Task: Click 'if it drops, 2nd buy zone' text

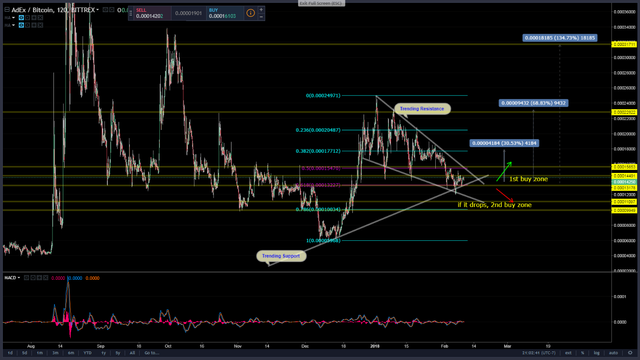Action: point(494,205)
